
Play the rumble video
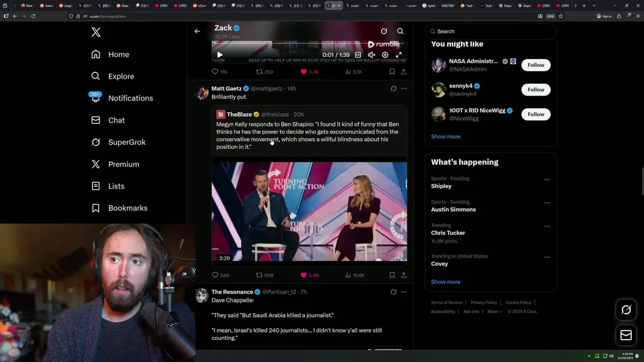[220, 55]
